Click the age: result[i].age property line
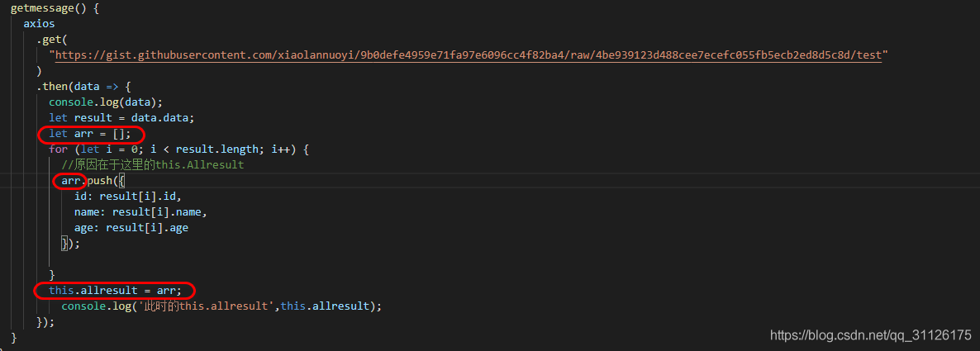 (131, 228)
